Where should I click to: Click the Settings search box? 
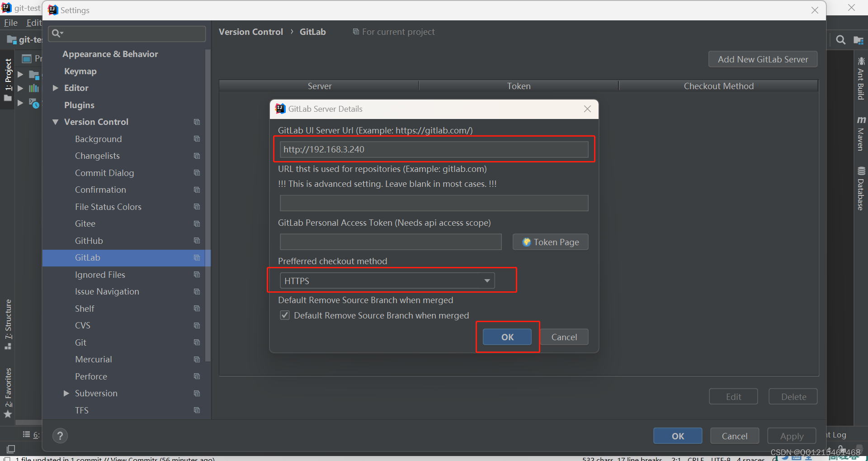click(x=127, y=33)
